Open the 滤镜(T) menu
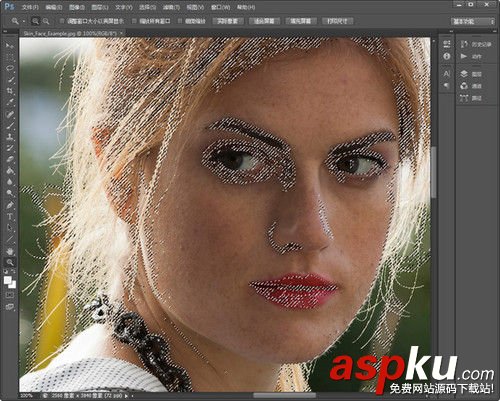 (x=171, y=7)
